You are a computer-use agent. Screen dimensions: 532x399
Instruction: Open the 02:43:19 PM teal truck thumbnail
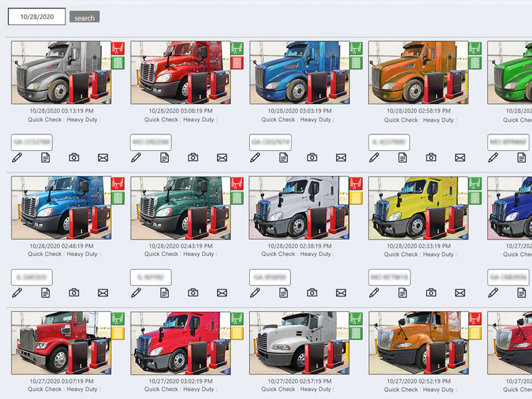180,208
